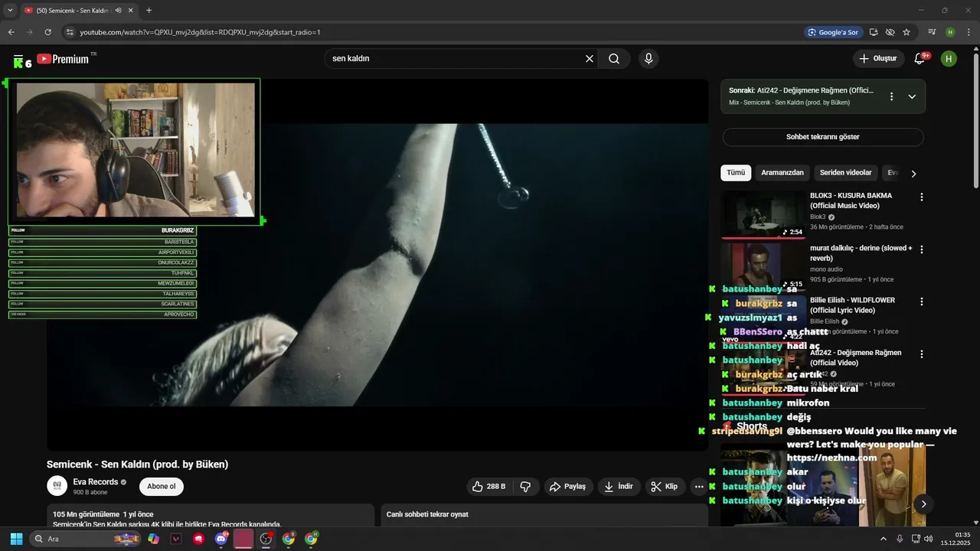
Task: Open Chrome three-dot menu
Action: tap(969, 32)
